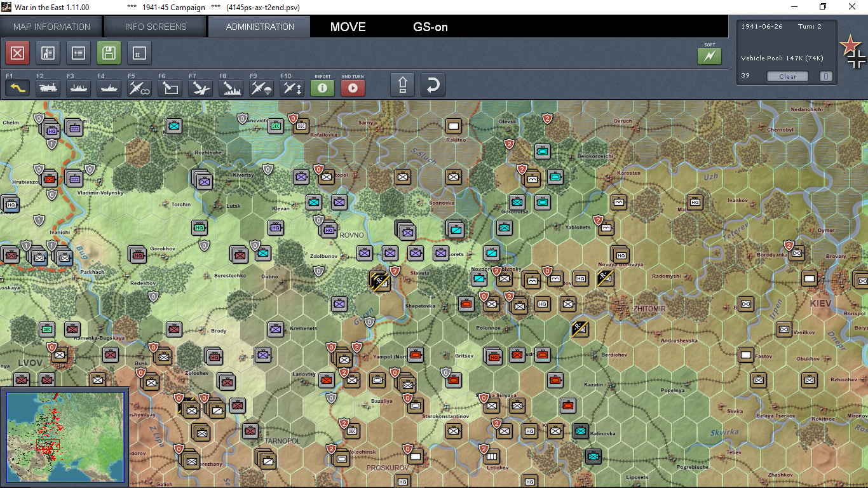Click the red END TURN play button
868x488 pixels.
pyautogui.click(x=353, y=88)
